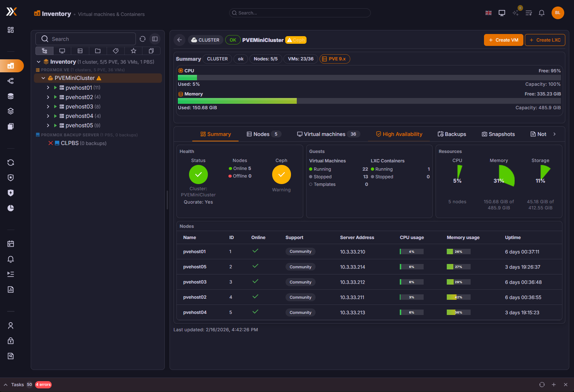This screenshot has width=574, height=392.
Task: Open the AI sparkle assistant icon
Action: coord(516,13)
